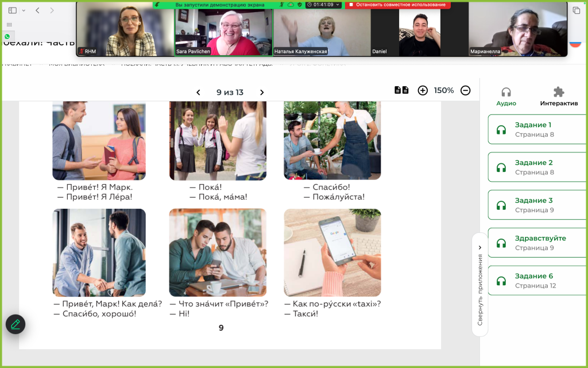
Task: Click Sara Pavlichen's video thumbnail
Action: [x=224, y=32]
